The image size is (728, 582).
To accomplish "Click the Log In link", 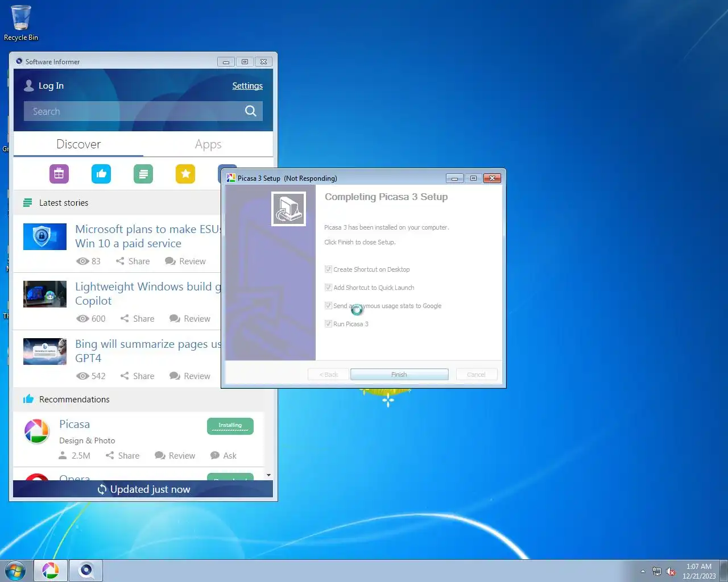I will (51, 86).
